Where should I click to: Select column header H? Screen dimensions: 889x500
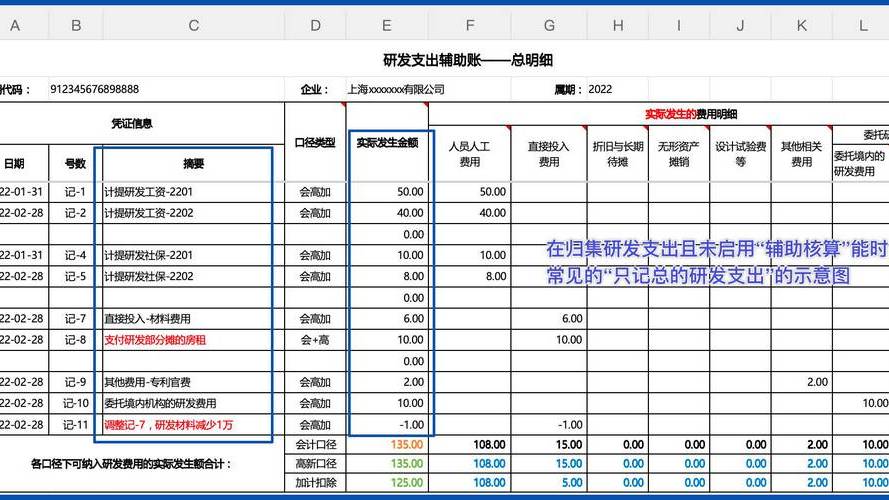tap(618, 26)
